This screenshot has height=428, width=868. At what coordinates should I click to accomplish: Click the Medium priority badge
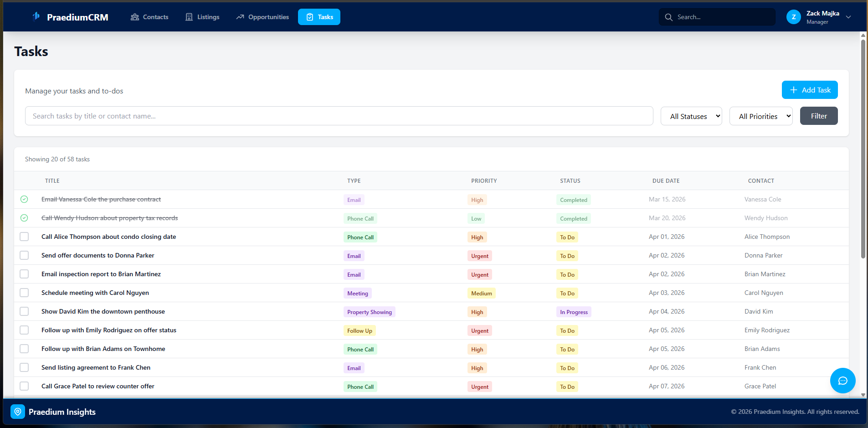[x=482, y=293]
